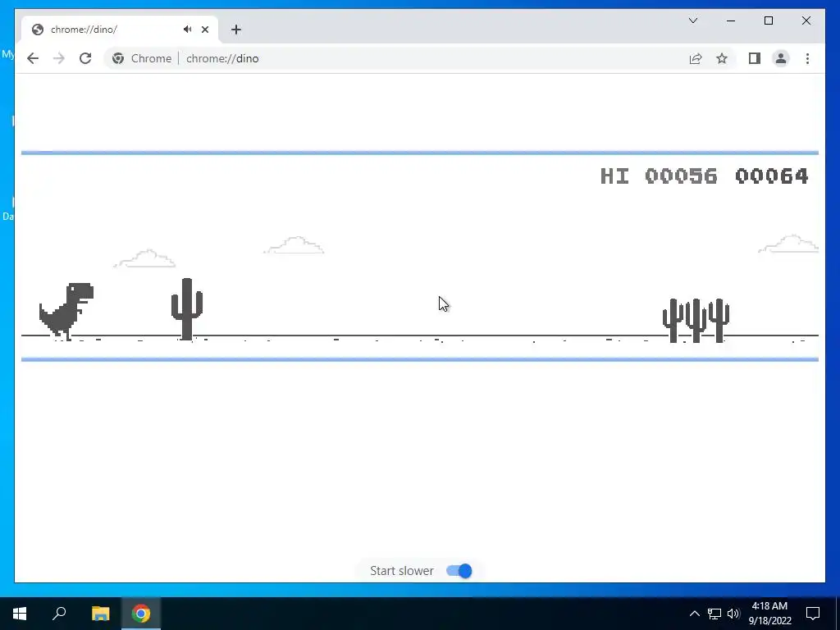Expand the tab search chevron

(693, 21)
